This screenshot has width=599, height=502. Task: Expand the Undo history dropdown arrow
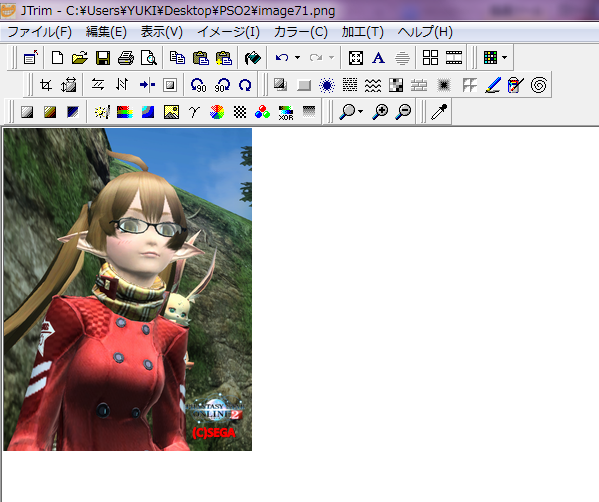coord(297,58)
